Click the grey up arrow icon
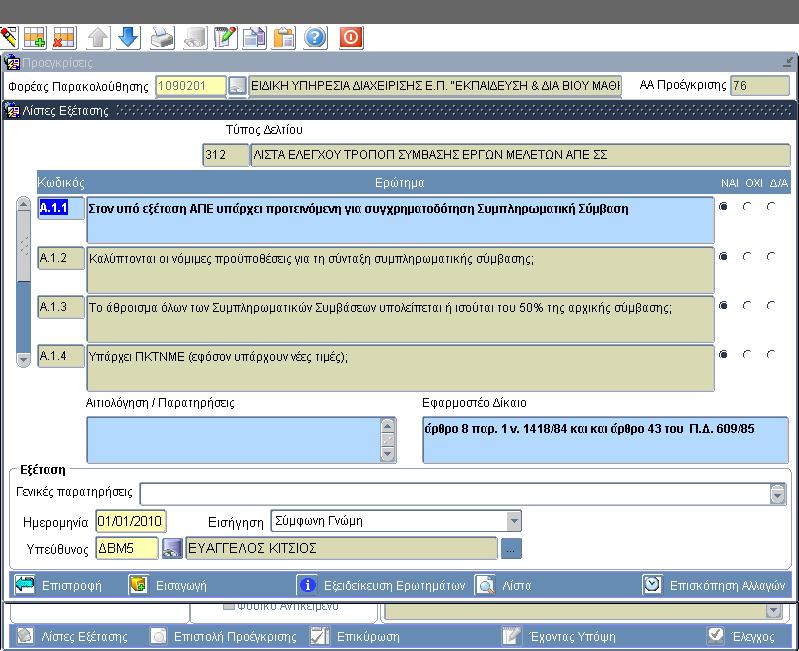Screen dimensions: 799x651 98,38
